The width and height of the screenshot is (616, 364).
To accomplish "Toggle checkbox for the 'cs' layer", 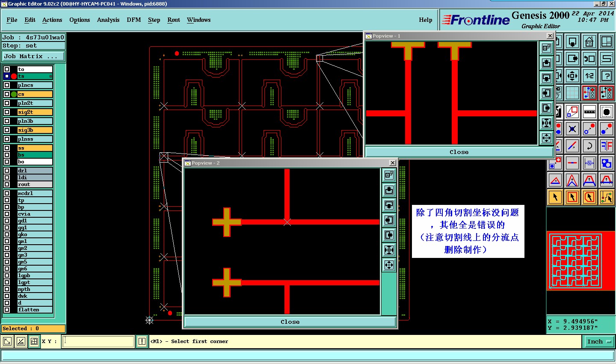I will point(7,94).
